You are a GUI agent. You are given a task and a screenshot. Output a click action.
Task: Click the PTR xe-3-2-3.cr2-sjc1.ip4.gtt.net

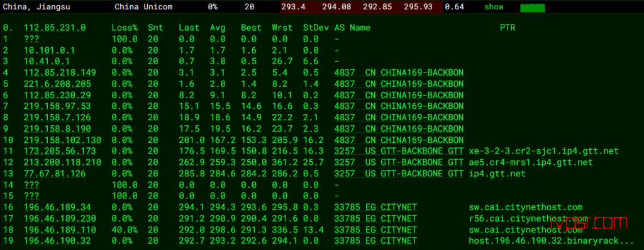pos(544,151)
